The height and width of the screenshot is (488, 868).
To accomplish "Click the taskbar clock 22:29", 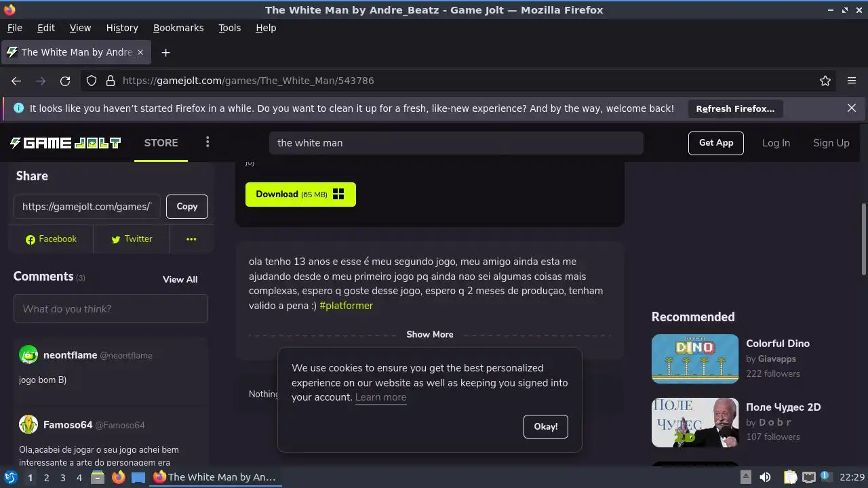I will [x=852, y=477].
